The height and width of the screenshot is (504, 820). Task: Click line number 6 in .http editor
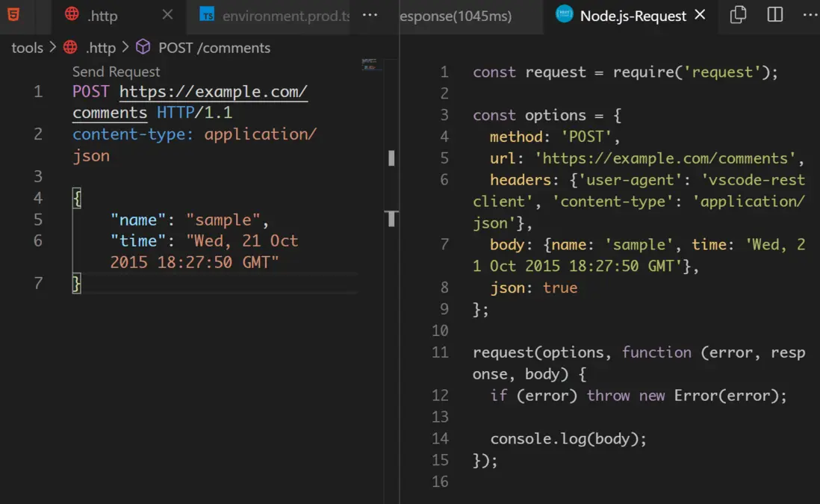(38, 241)
